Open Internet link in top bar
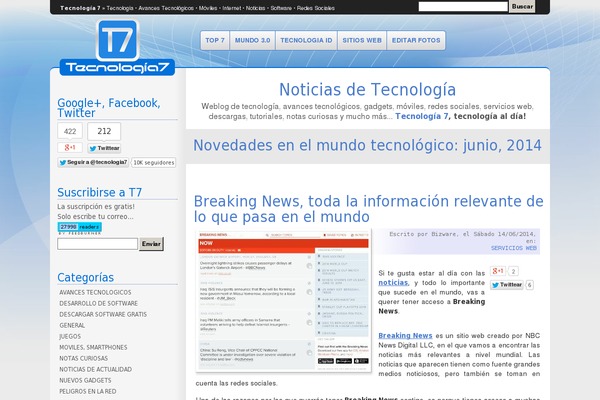 point(232,8)
